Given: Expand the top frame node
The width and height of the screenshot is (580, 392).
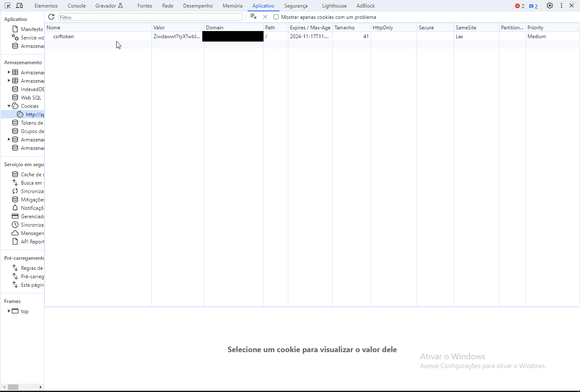Looking at the screenshot, I should 9,311.
